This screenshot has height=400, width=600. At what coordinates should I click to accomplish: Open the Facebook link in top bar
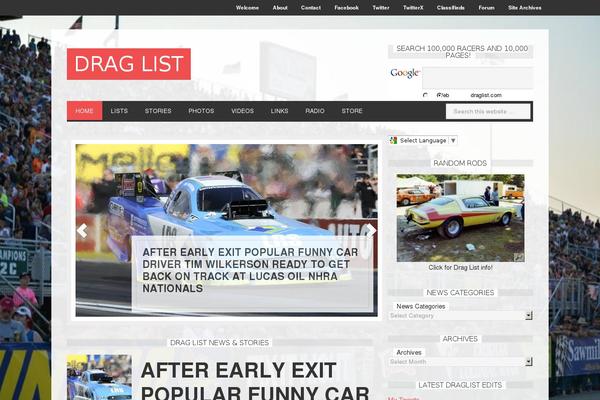coord(346,8)
